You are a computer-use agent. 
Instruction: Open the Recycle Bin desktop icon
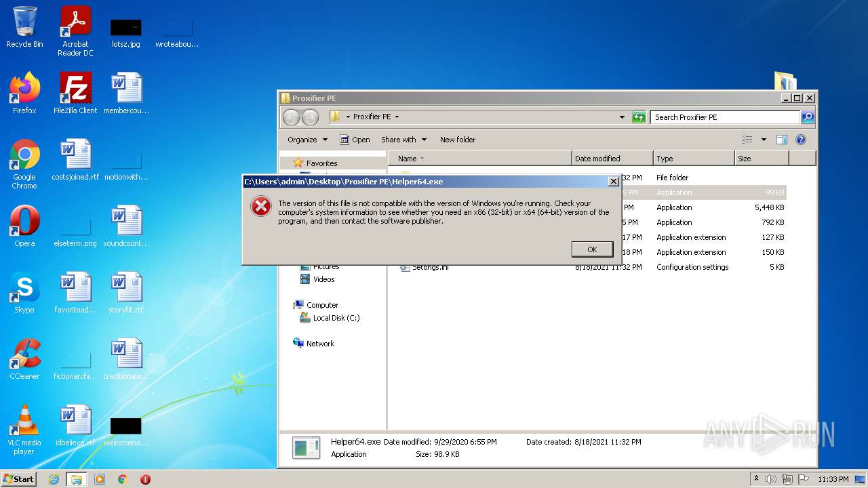24,27
